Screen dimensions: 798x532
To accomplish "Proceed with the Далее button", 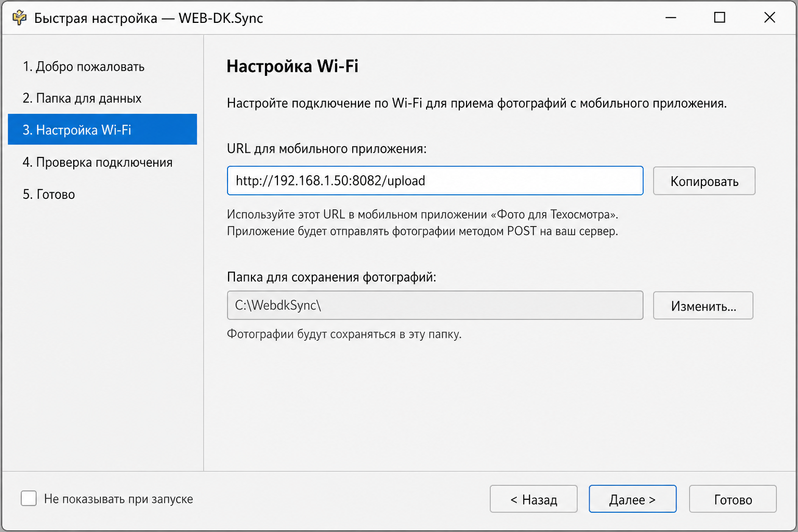I will 632,499.
